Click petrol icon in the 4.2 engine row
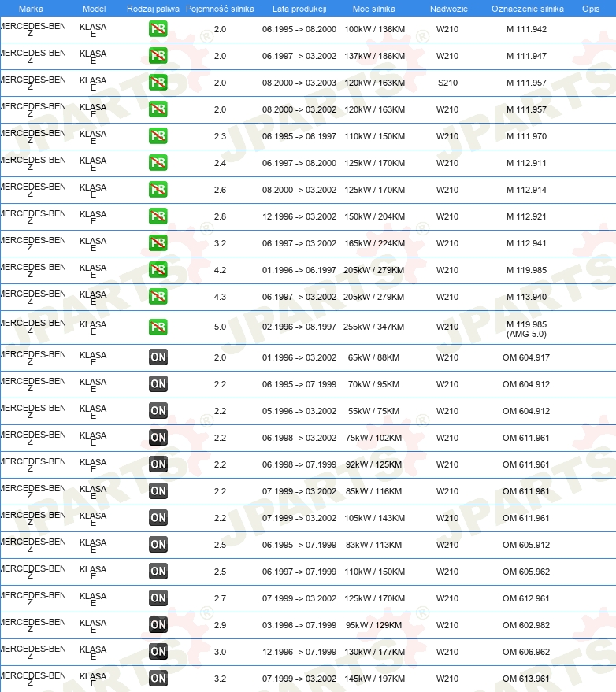This screenshot has width=616, height=692. coord(158,270)
